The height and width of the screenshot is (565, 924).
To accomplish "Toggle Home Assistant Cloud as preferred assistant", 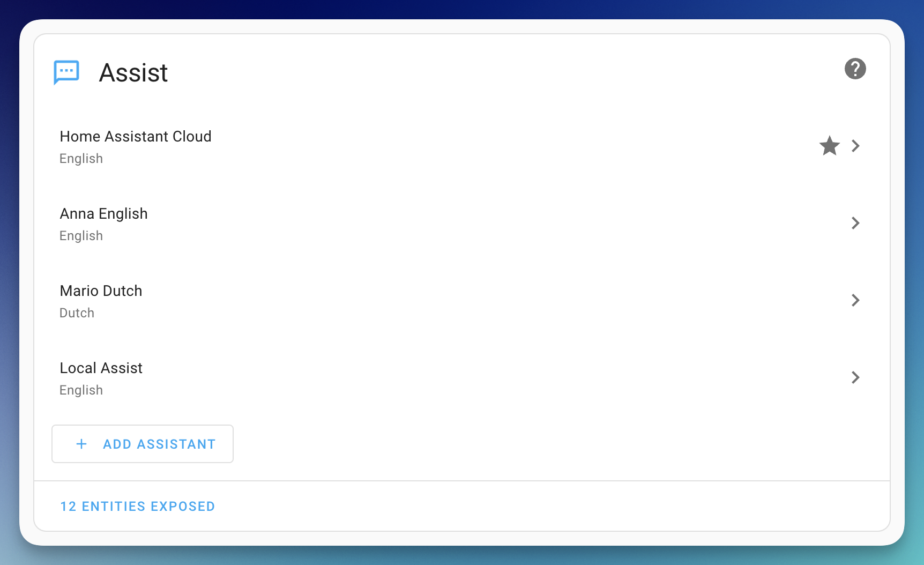I will coord(829,146).
